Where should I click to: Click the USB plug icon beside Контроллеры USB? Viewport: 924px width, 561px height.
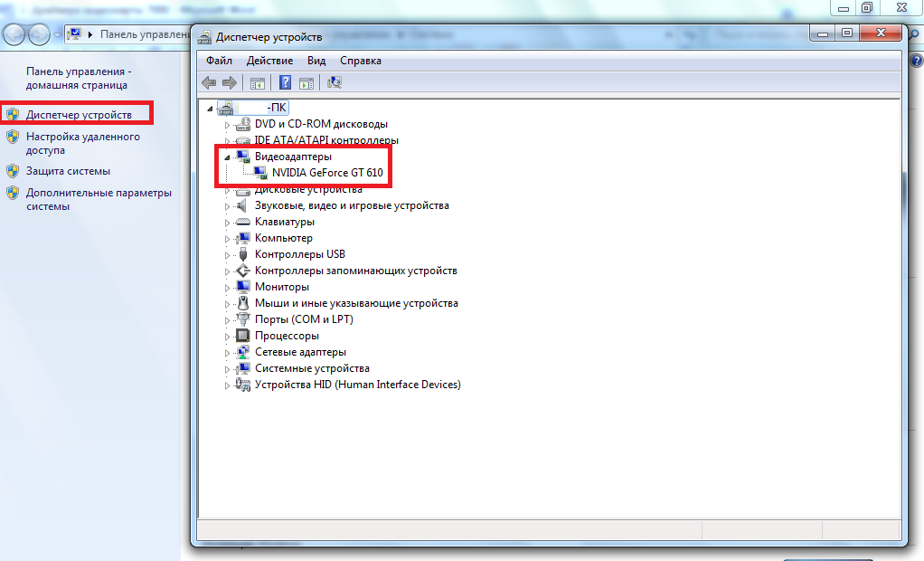point(243,254)
